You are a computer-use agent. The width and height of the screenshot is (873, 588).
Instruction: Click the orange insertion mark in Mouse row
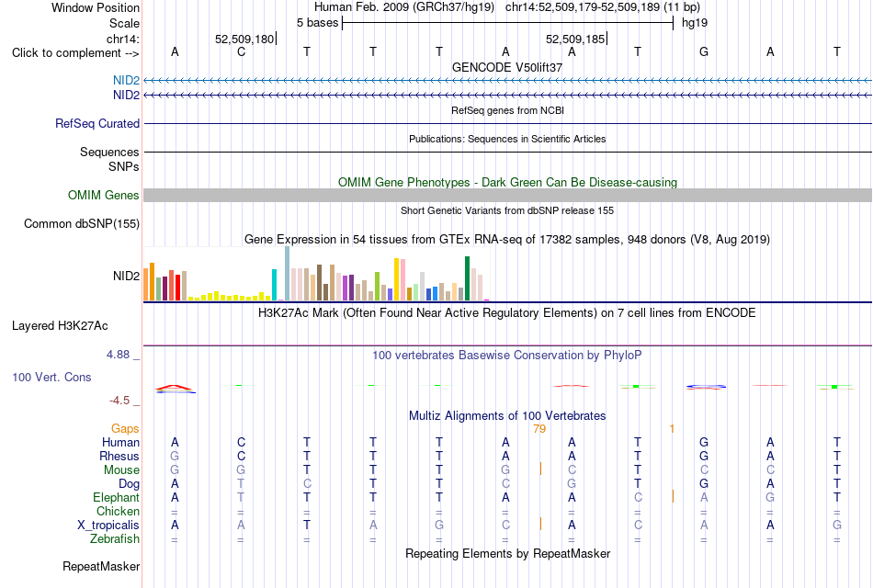[540, 469]
